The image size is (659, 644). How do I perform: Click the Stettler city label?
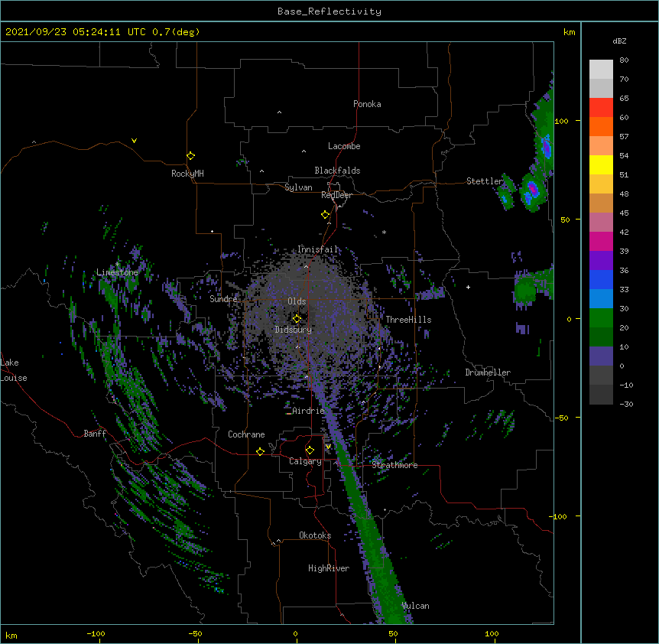(485, 181)
